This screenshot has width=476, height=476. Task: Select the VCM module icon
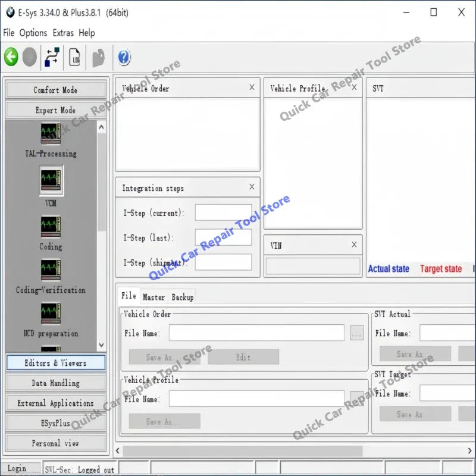(x=51, y=180)
